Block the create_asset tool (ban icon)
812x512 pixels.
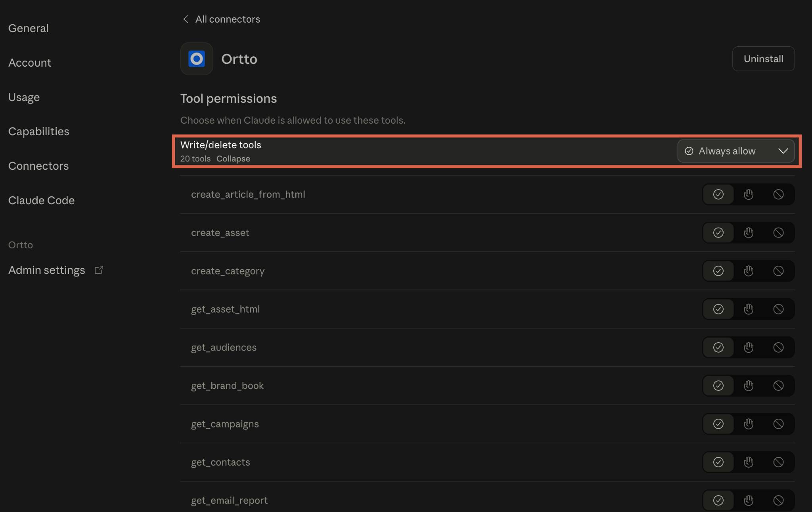click(778, 233)
